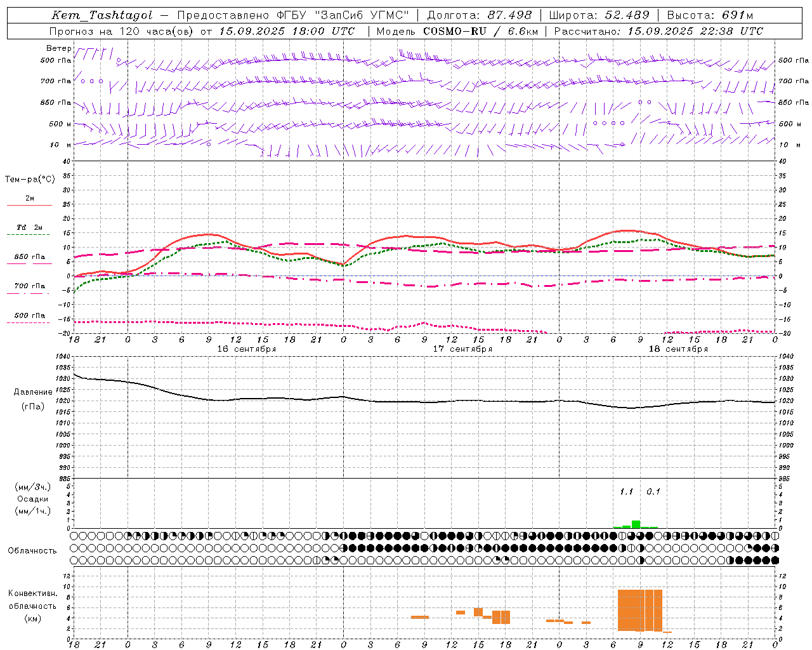The width and height of the screenshot is (812, 650).
Task: Click the Давление pressure label
Action: (x=33, y=392)
